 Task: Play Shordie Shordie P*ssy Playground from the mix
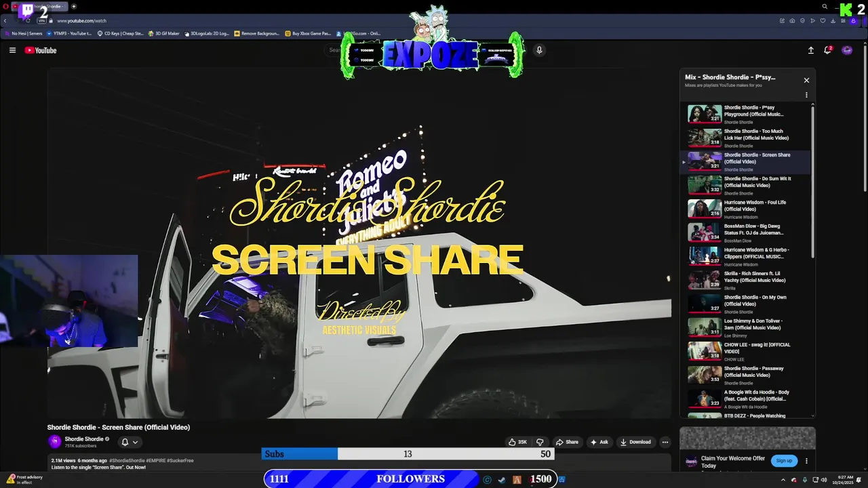pyautogui.click(x=746, y=114)
